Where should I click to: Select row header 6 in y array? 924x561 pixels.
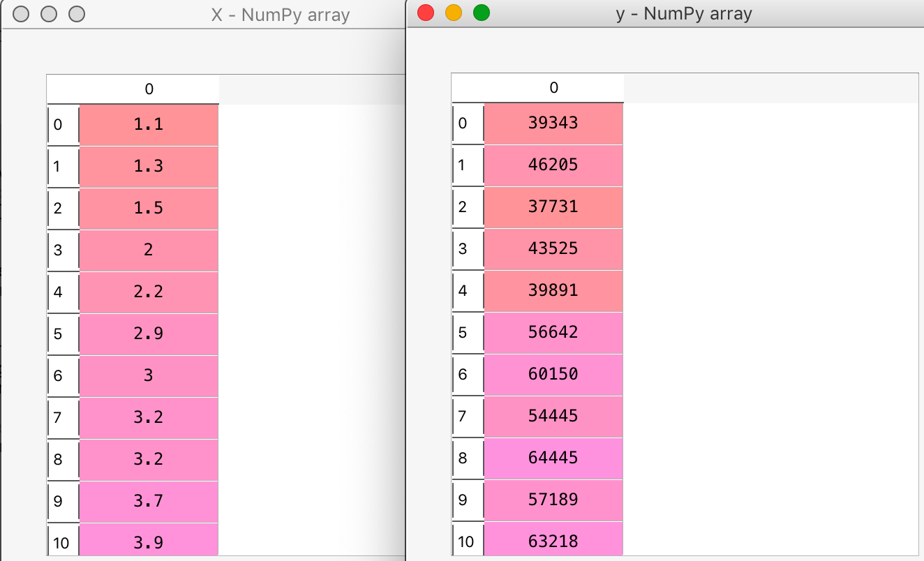tap(468, 375)
